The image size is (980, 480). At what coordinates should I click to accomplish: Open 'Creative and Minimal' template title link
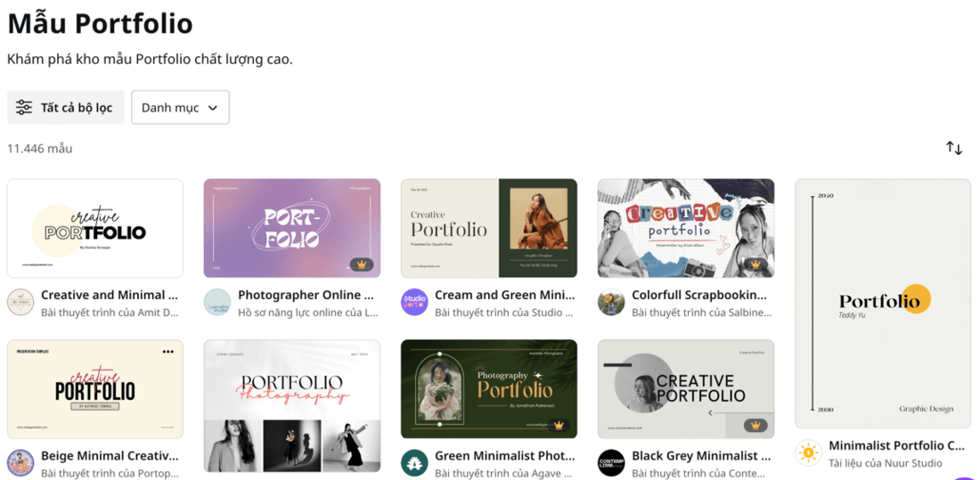tap(110, 295)
